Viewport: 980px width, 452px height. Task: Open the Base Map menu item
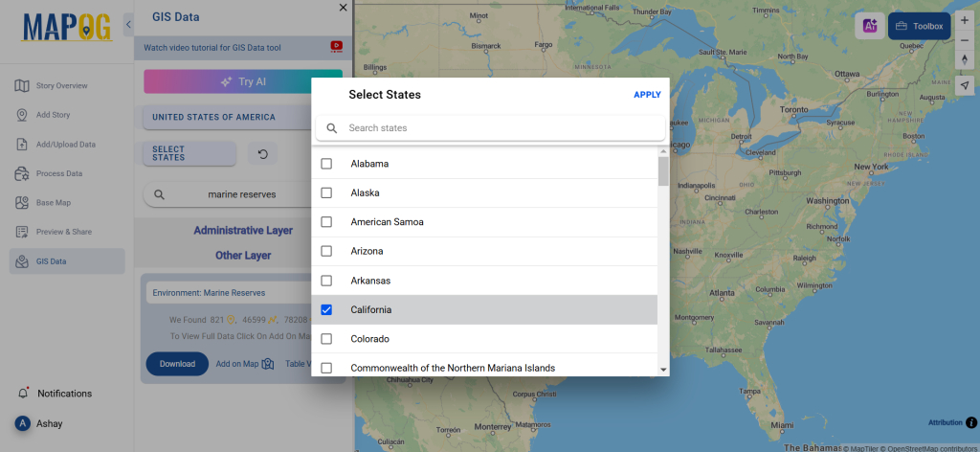click(54, 203)
